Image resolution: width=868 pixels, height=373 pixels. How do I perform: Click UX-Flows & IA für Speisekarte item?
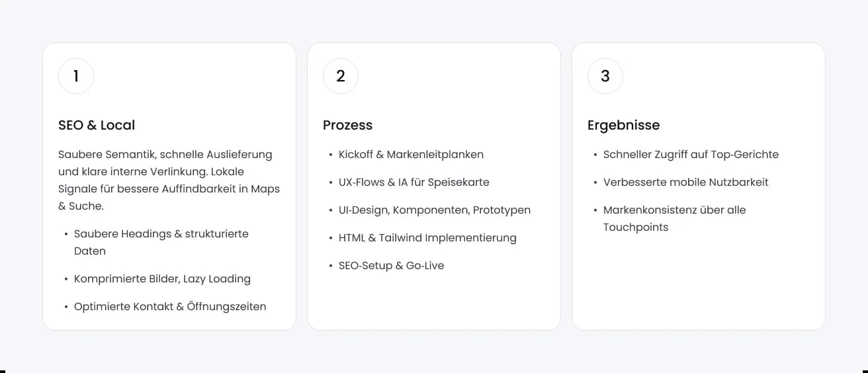pyautogui.click(x=413, y=182)
